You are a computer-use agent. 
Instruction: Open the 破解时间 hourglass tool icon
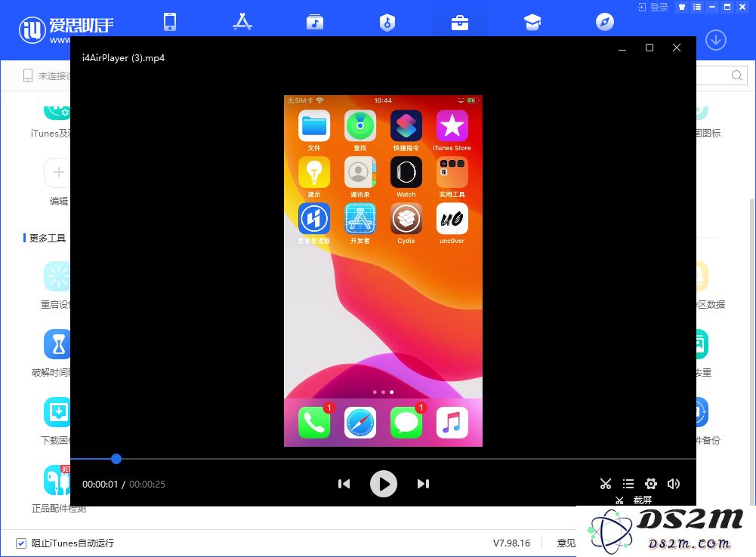coord(57,344)
